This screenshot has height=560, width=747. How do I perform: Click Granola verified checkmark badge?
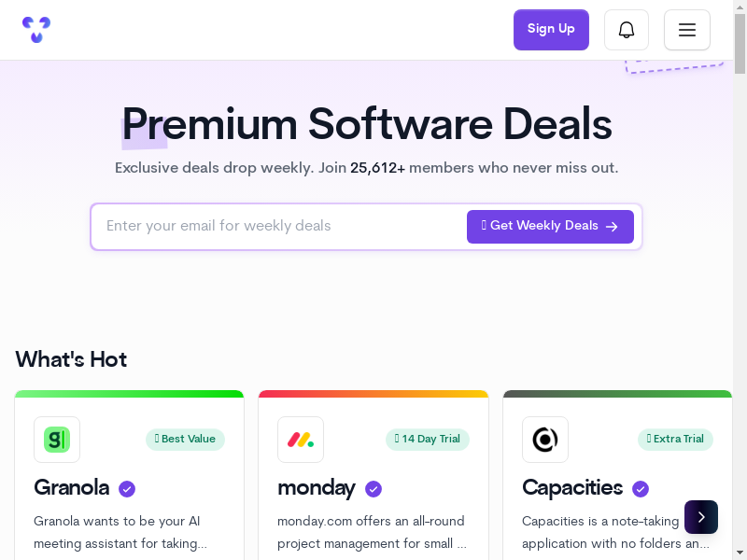click(x=128, y=488)
